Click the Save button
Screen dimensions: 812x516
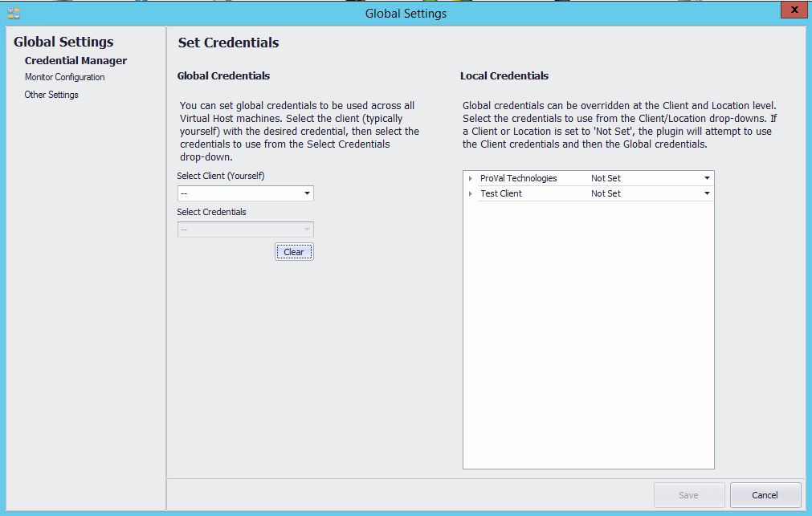tap(689, 495)
